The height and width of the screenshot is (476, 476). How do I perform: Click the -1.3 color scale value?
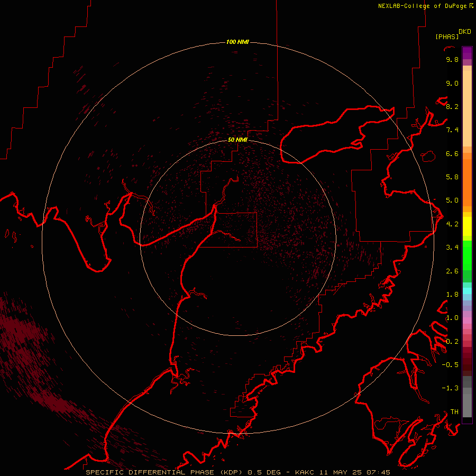click(x=450, y=388)
